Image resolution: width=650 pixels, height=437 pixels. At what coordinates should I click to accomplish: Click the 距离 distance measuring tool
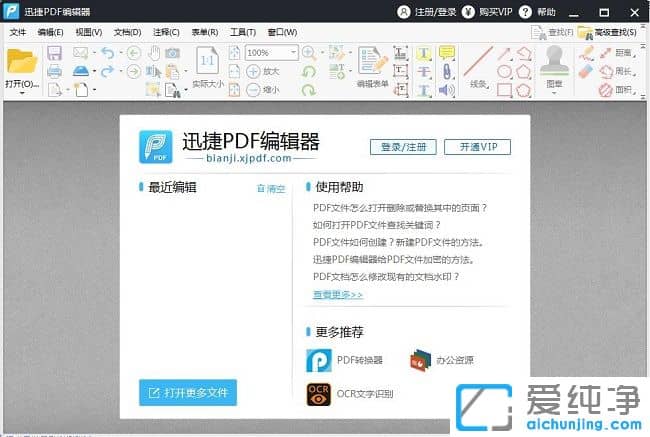pyautogui.click(x=617, y=53)
